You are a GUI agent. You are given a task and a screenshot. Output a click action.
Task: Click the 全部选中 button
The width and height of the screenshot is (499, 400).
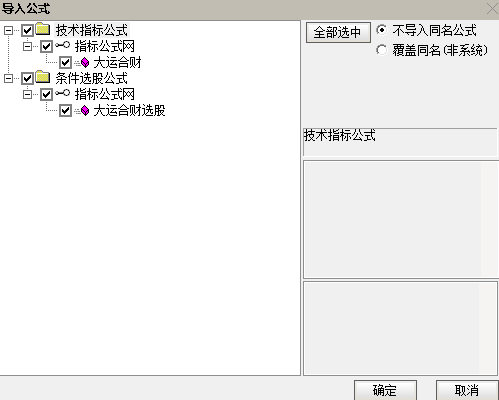[x=338, y=32]
